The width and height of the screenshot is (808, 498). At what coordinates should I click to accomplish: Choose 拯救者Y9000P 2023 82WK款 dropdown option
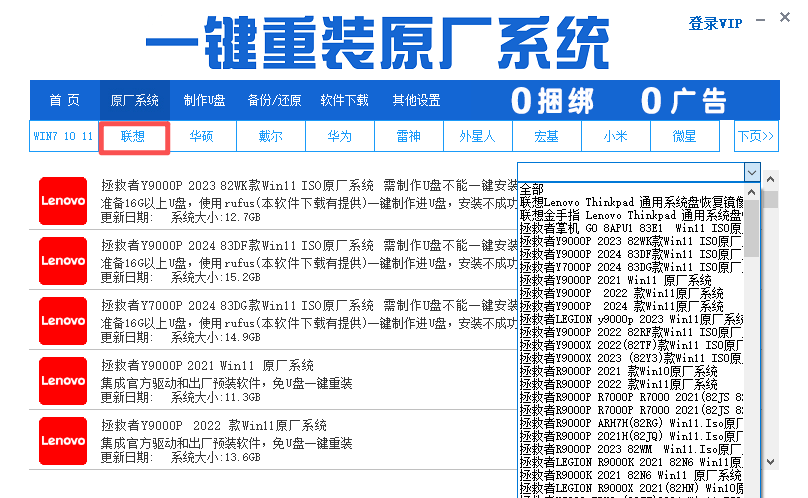tap(631, 241)
